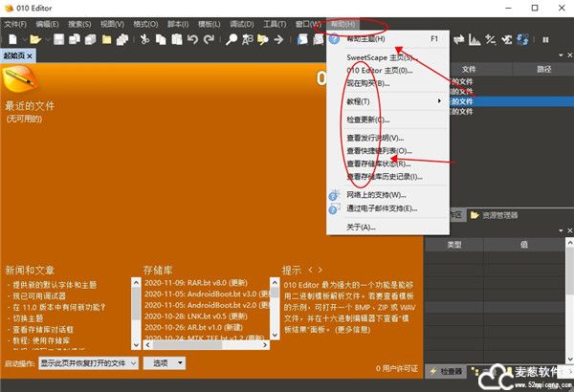This screenshot has width=574, height=392.
Task: Open the Replace tool (AB icon)
Action: [x=248, y=39]
